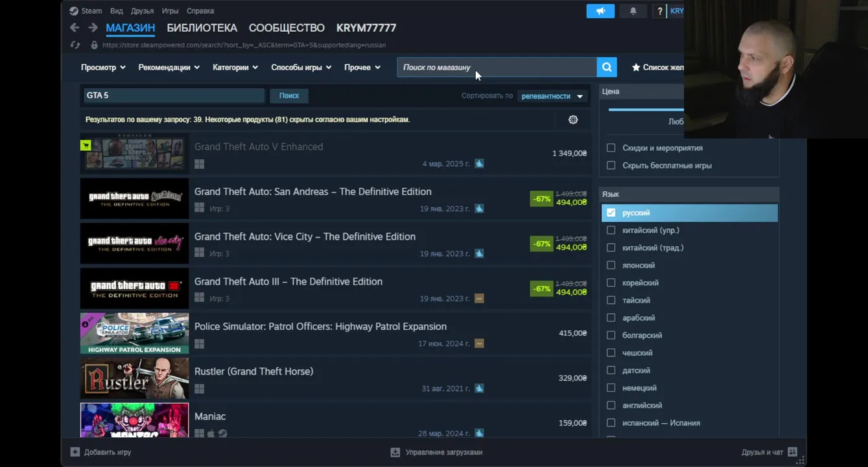868x467 pixels.
Task: Click the wishlist star icon
Action: (636, 67)
